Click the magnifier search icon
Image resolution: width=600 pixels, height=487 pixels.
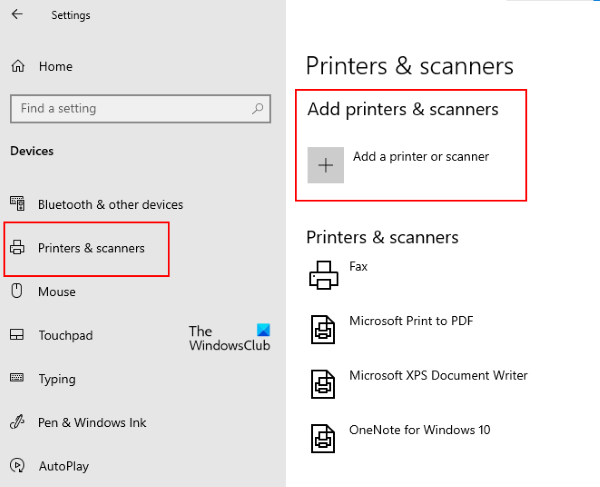tap(258, 109)
